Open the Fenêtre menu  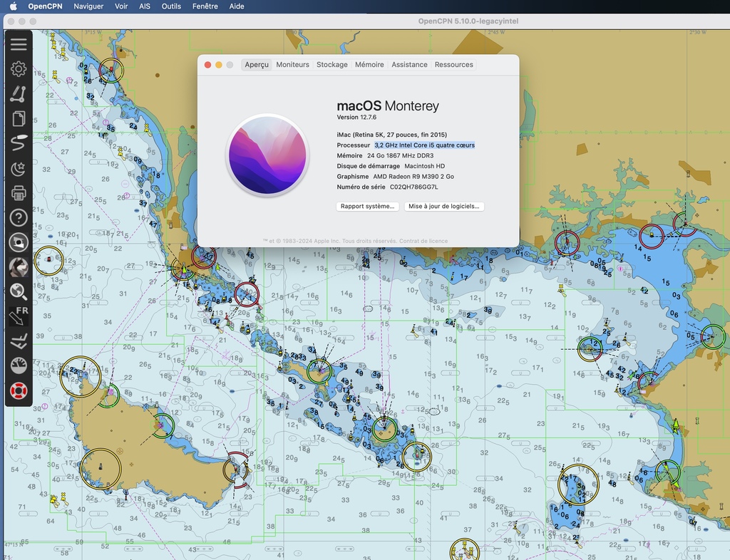click(205, 6)
